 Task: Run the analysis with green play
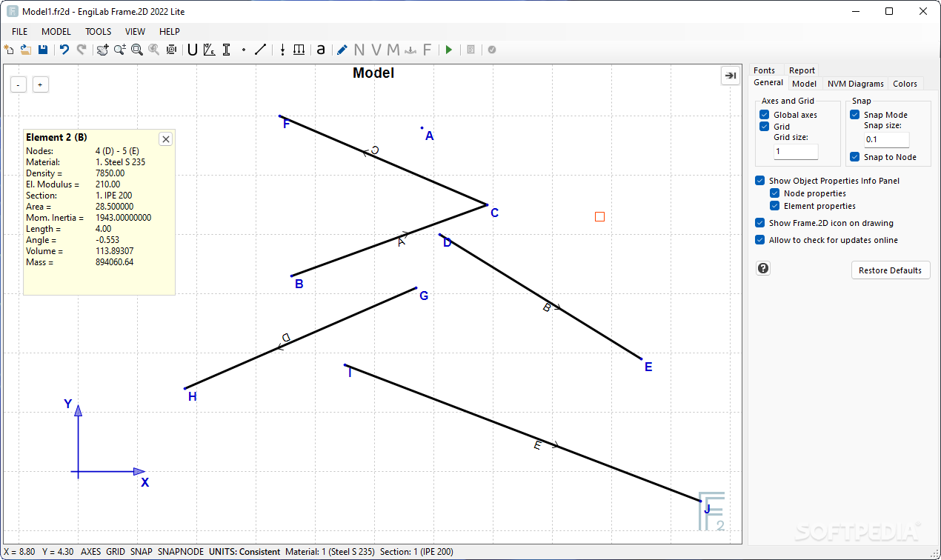(449, 50)
